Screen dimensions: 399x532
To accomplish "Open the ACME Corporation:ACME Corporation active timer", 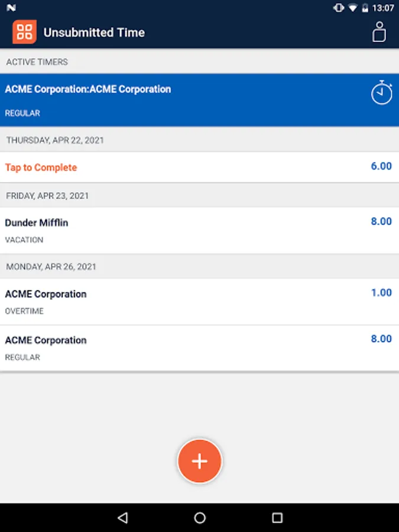I will click(x=200, y=100).
